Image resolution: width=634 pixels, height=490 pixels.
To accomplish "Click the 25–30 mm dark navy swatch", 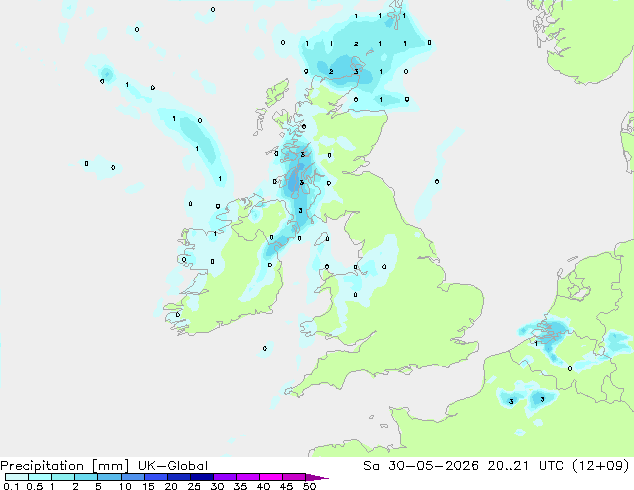I will click(x=202, y=477).
